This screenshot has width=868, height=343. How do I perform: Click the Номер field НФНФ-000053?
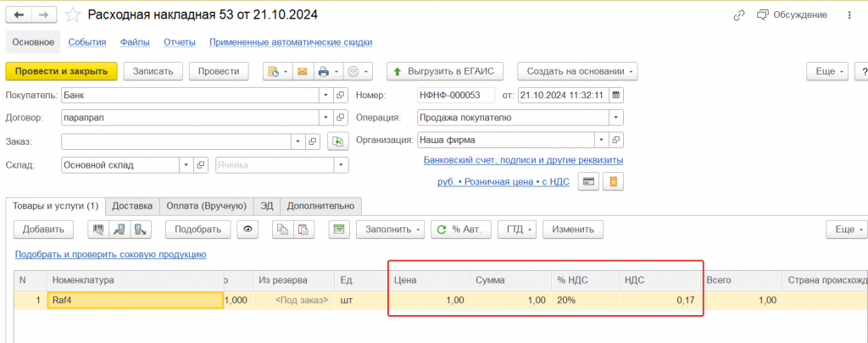[x=456, y=95]
